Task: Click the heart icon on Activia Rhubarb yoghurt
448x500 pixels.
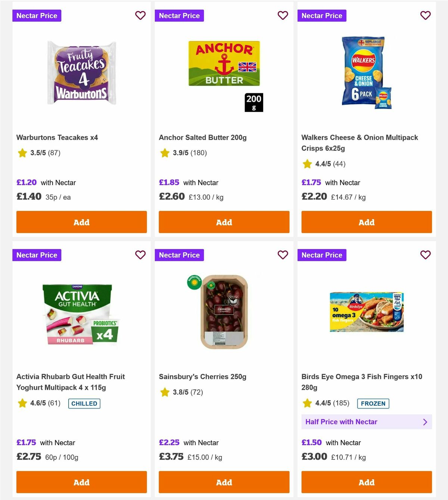Action: [140, 255]
